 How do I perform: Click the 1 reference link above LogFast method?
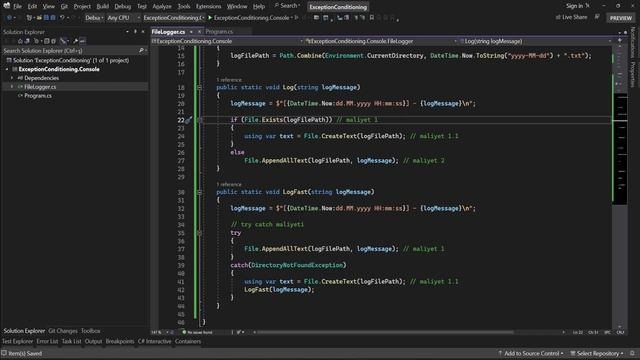click(229, 184)
